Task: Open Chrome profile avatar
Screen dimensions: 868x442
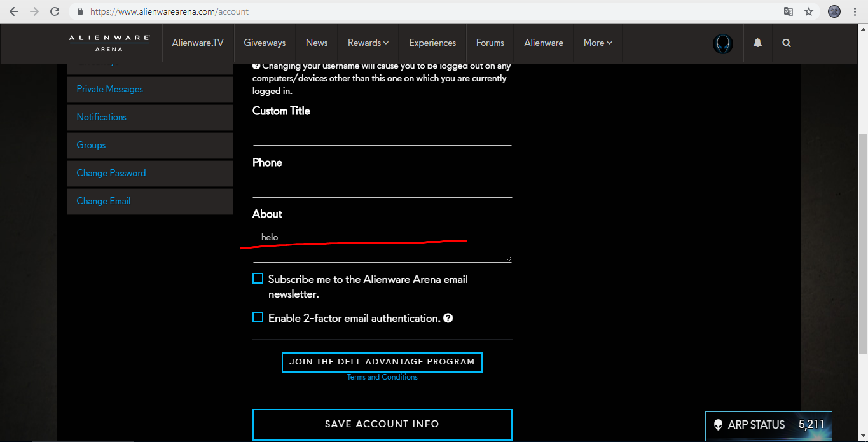Action: pos(834,11)
